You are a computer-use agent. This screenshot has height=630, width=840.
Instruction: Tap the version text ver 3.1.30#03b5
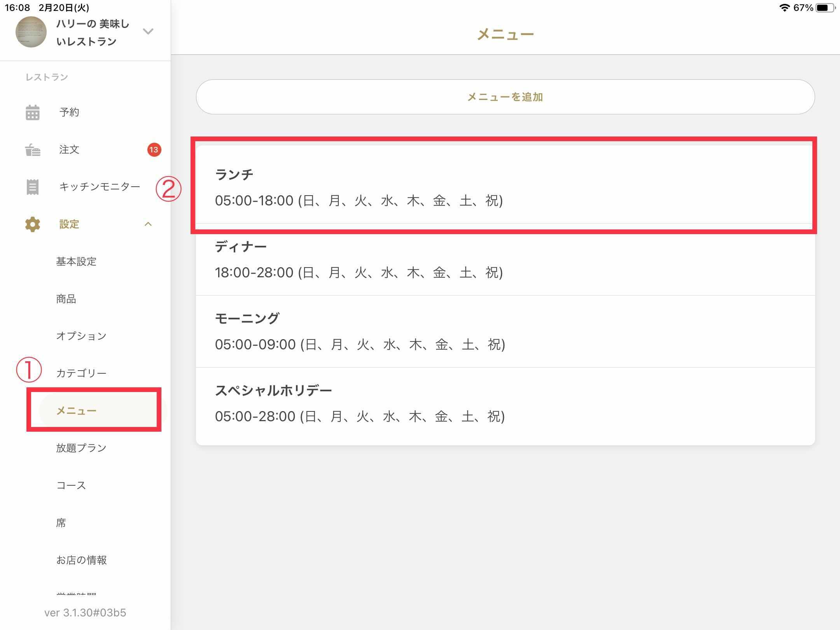pyautogui.click(x=85, y=613)
